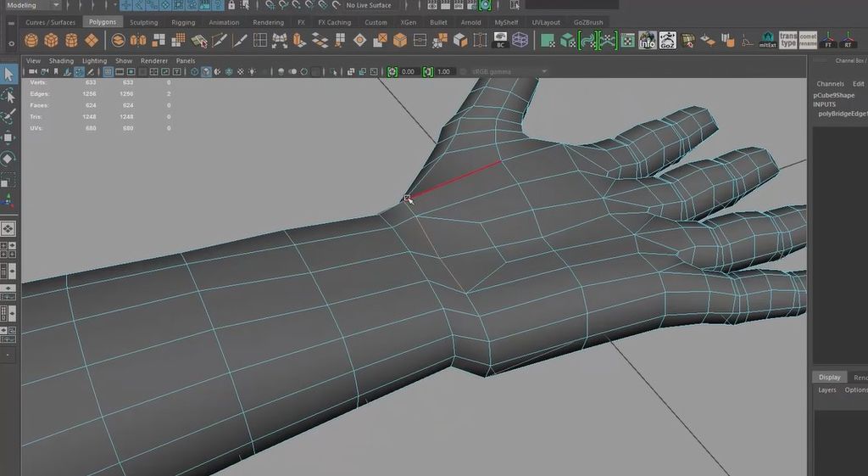Click the FT shelf icon

828,41
